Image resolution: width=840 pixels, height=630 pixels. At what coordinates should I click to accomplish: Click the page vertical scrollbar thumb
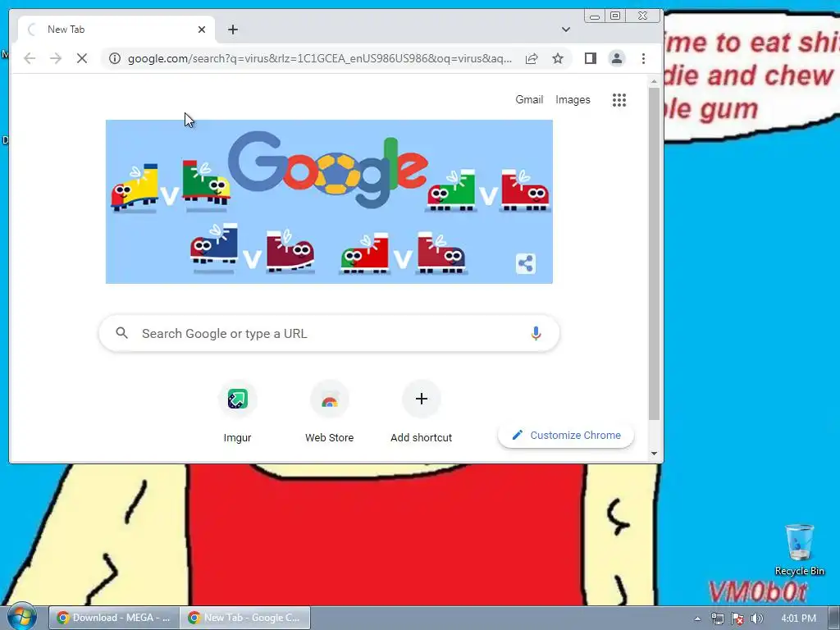pyautogui.click(x=654, y=253)
